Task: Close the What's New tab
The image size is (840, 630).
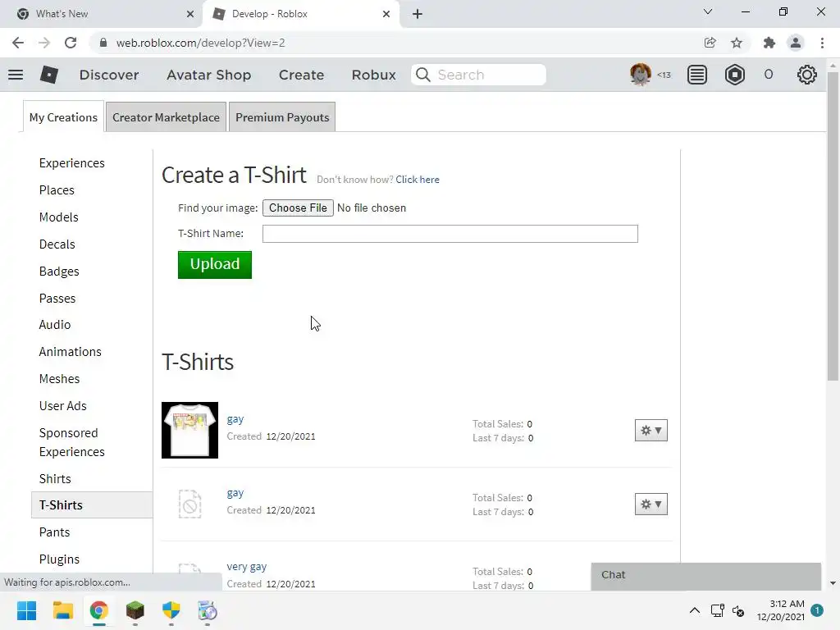Action: (190, 14)
